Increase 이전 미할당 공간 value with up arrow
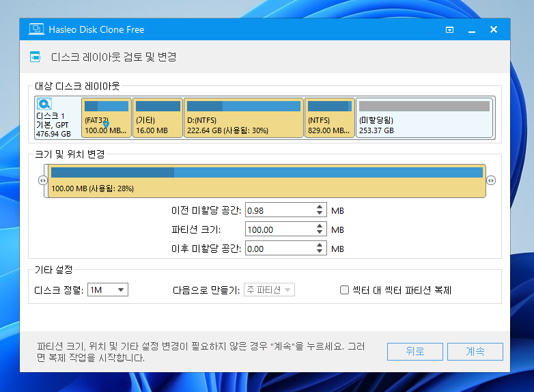Screen dimensions: 534x392 (320, 207)
